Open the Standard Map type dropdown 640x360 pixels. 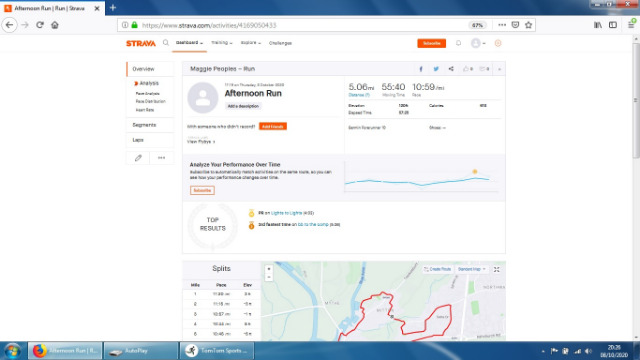[x=471, y=269]
